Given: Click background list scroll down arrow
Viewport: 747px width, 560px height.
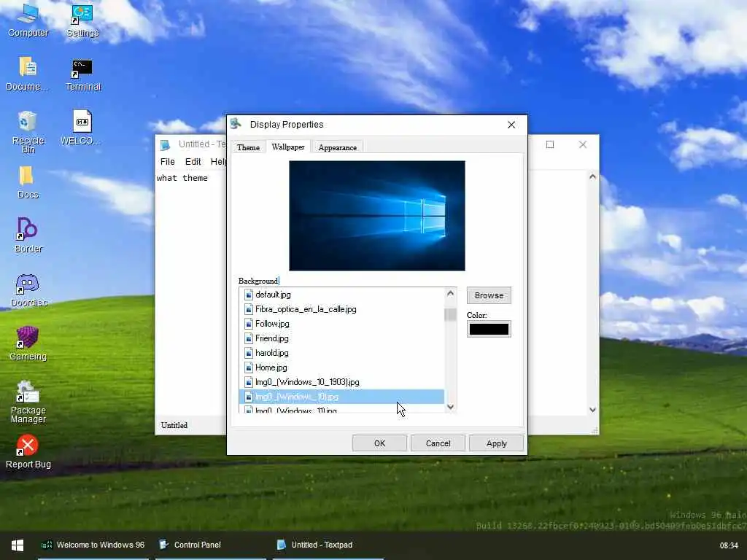Looking at the screenshot, I should [x=450, y=407].
